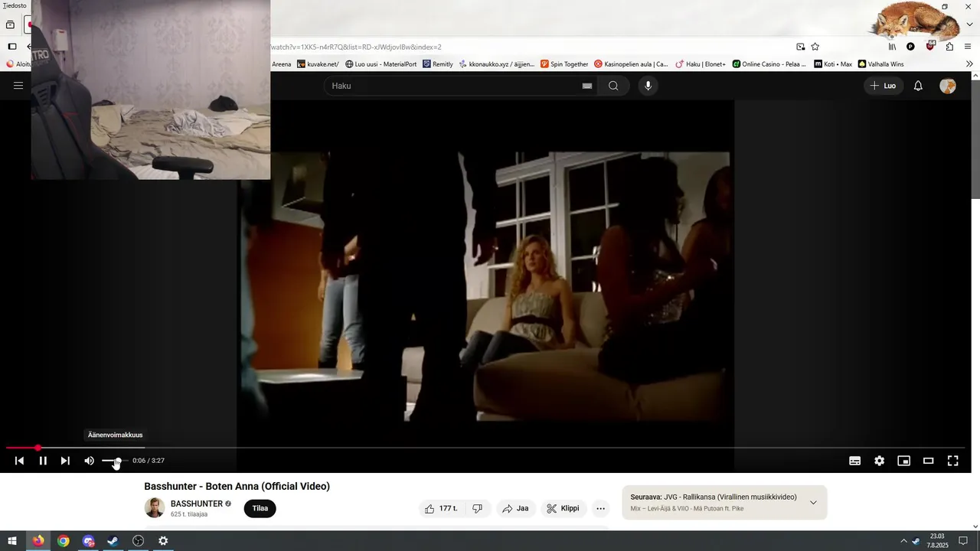Open the Online Casino bookmark
The image size is (980, 551).
769,64
